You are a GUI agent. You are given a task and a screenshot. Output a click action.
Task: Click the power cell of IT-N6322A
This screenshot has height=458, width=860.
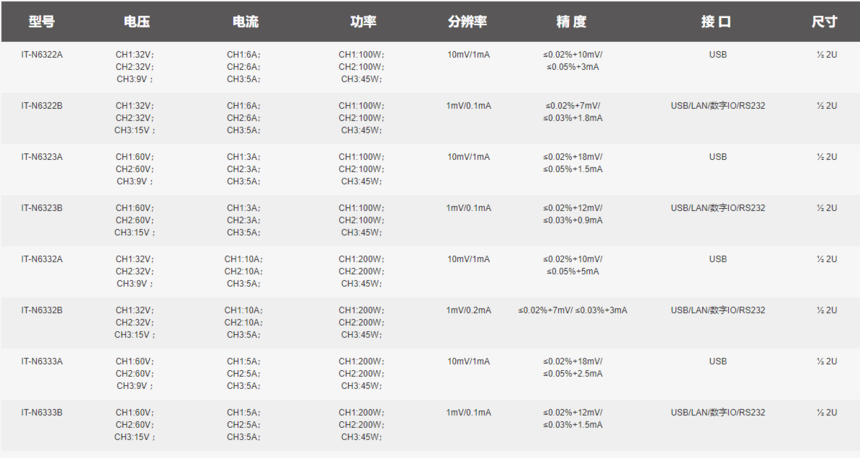[x=361, y=67]
